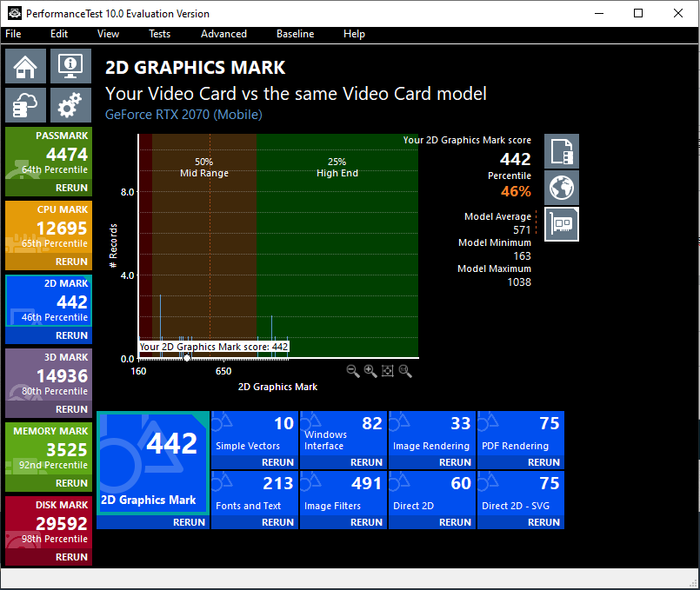Open the Advanced menu
Image resolution: width=700 pixels, height=590 pixels.
[x=223, y=34]
